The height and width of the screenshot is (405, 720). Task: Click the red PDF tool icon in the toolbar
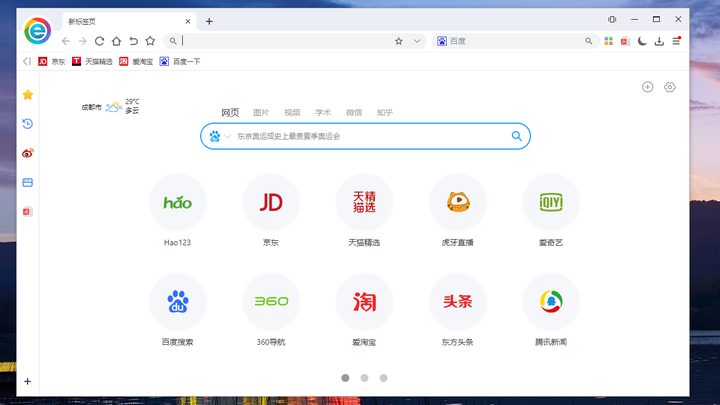coord(625,41)
